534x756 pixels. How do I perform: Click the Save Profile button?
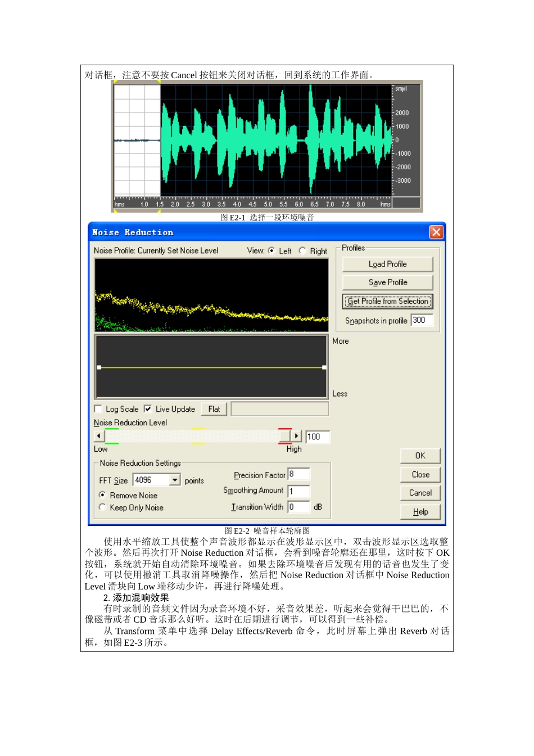point(388,282)
